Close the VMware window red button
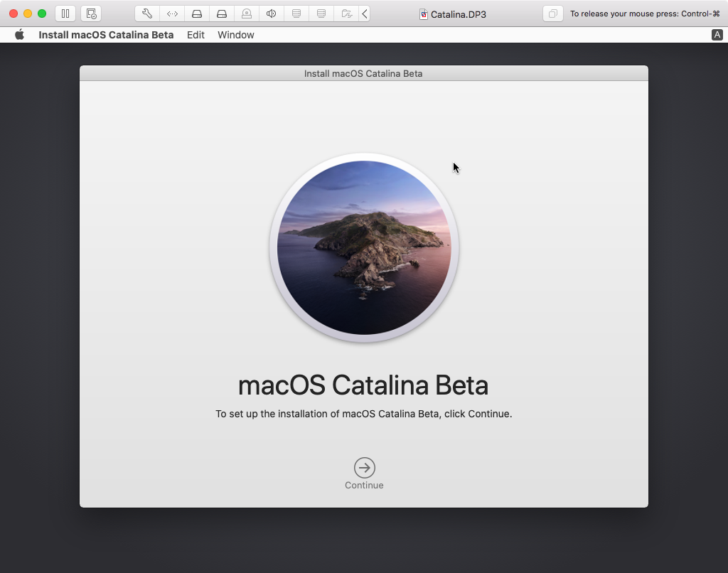This screenshot has height=573, width=728. pyautogui.click(x=14, y=14)
